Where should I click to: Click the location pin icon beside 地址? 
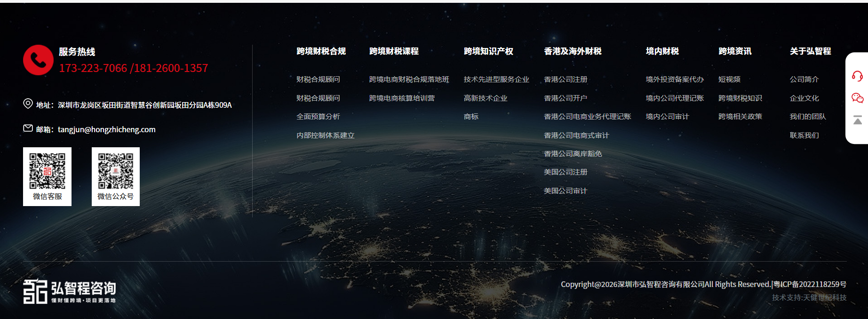point(28,104)
